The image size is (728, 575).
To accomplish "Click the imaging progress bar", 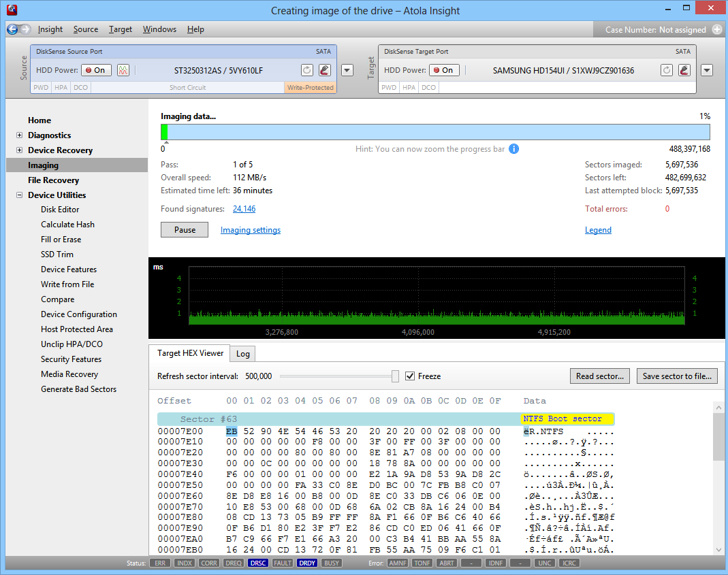I will tap(435, 132).
